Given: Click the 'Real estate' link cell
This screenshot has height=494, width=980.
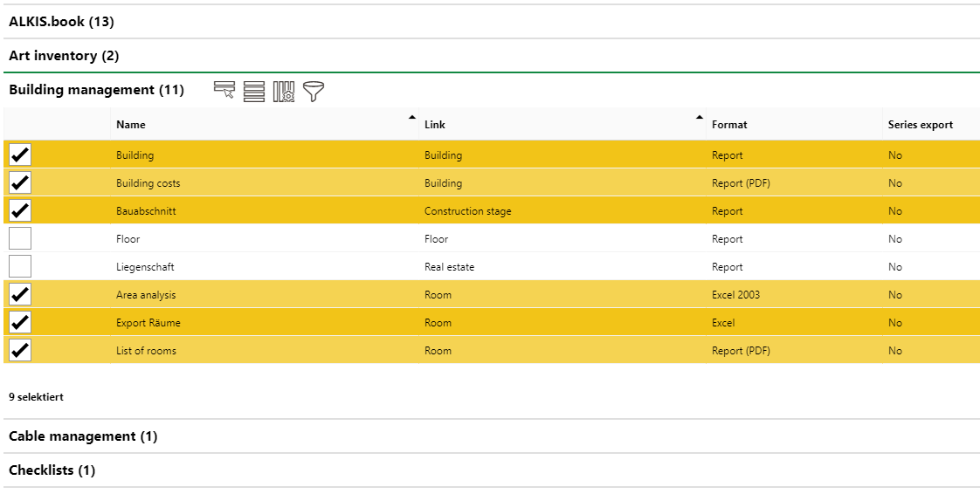Looking at the screenshot, I should tap(449, 267).
